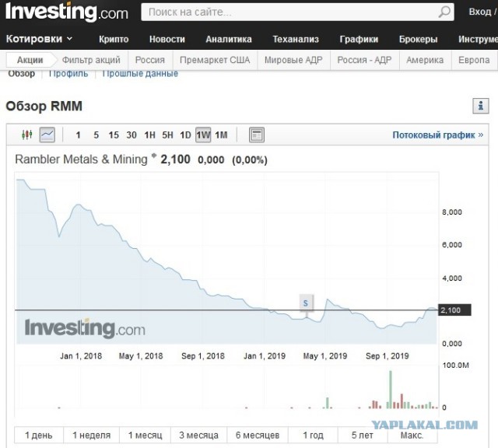
Task: Set chart interval to 5H
Action: point(167,135)
